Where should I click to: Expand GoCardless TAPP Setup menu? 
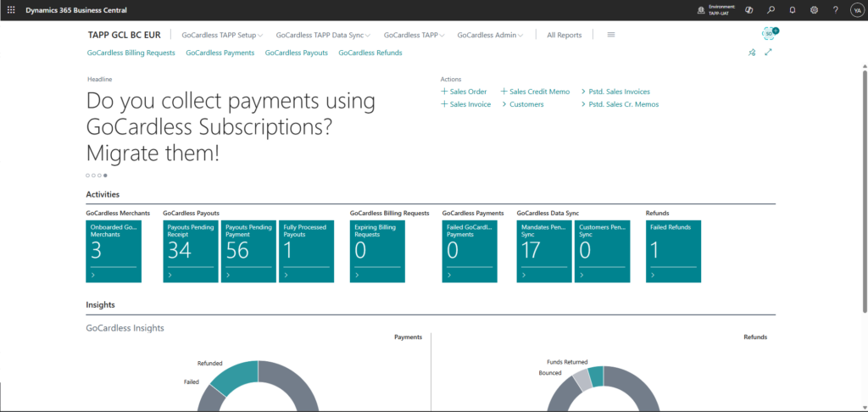[222, 35]
